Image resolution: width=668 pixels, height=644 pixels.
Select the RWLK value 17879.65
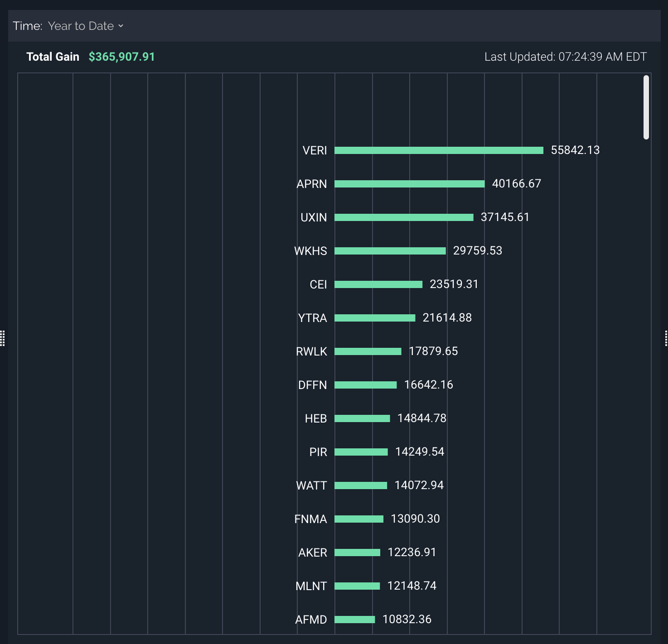click(433, 351)
